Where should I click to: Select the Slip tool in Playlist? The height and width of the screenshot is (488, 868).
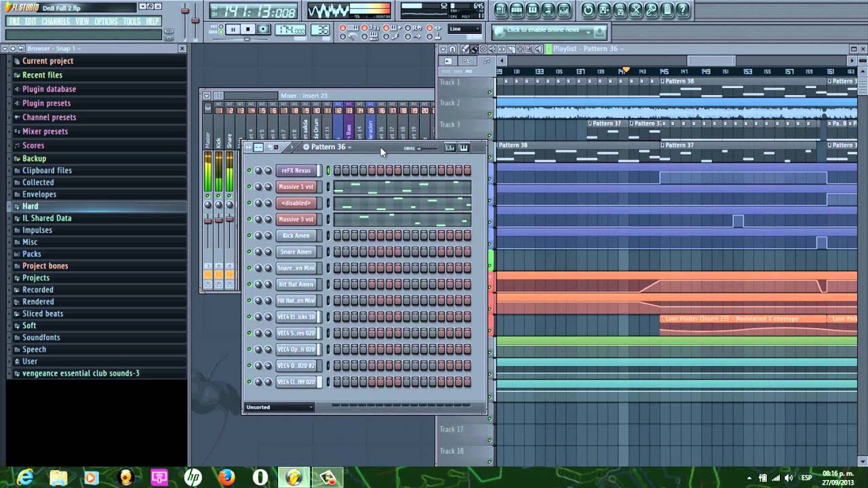501,49
